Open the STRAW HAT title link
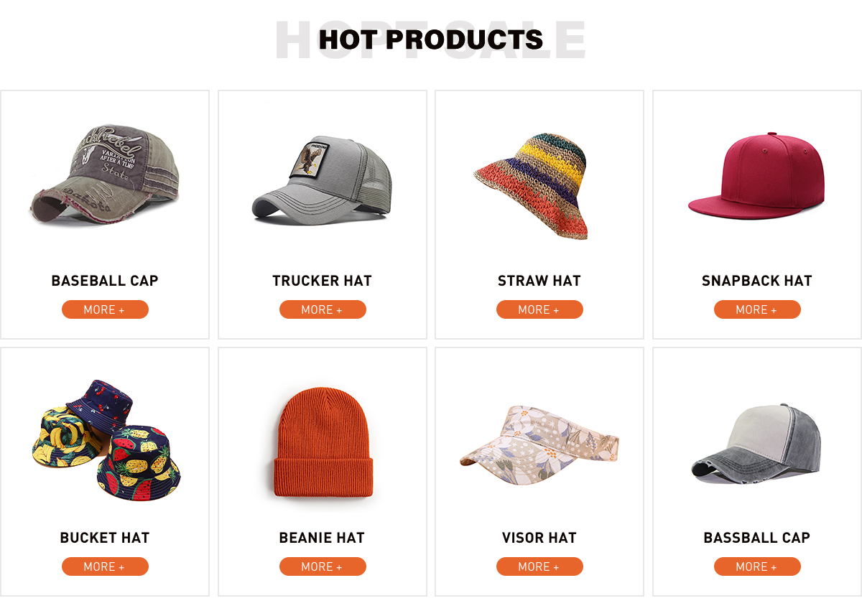Image resolution: width=862 pixels, height=616 pixels. pos(539,281)
